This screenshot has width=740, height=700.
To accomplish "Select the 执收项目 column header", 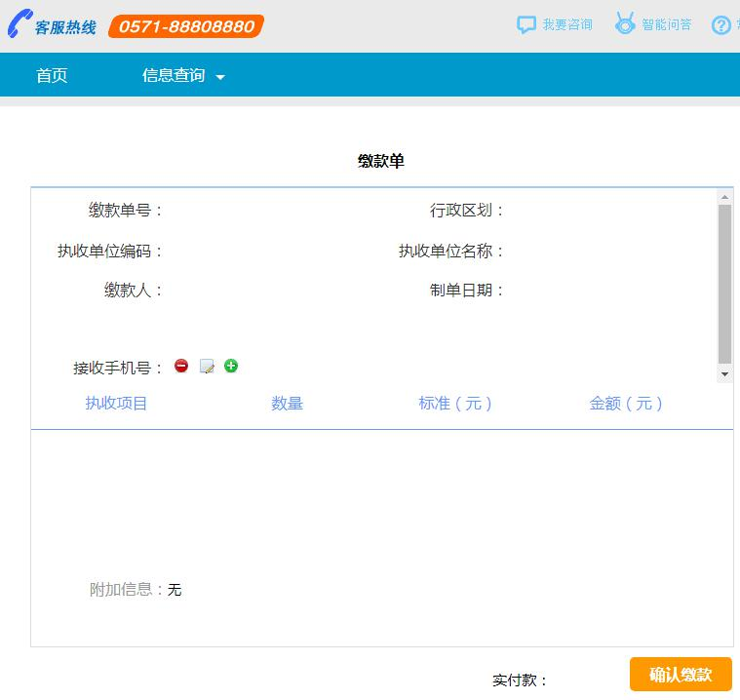I will pos(116,404).
